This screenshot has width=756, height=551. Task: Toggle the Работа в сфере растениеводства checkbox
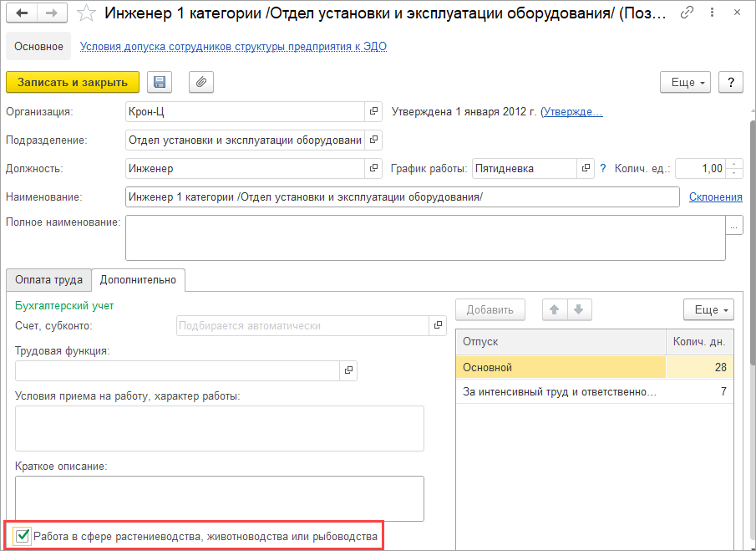point(23,536)
